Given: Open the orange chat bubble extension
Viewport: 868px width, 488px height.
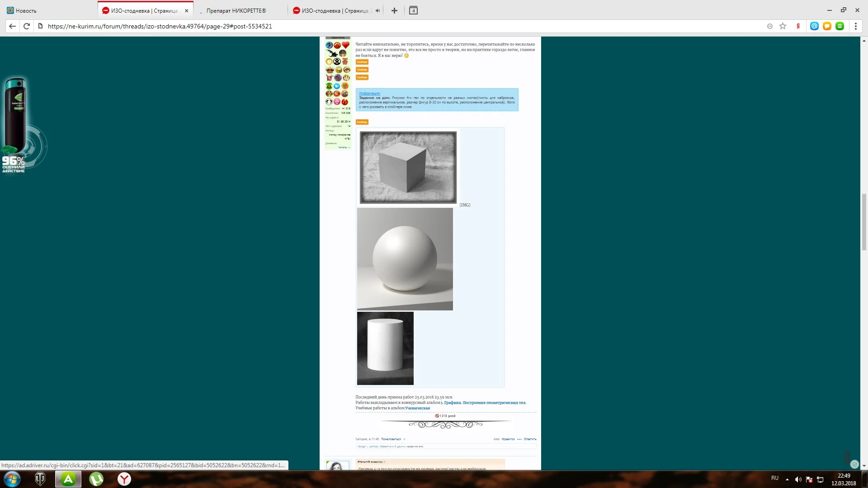Looking at the screenshot, I should (827, 26).
